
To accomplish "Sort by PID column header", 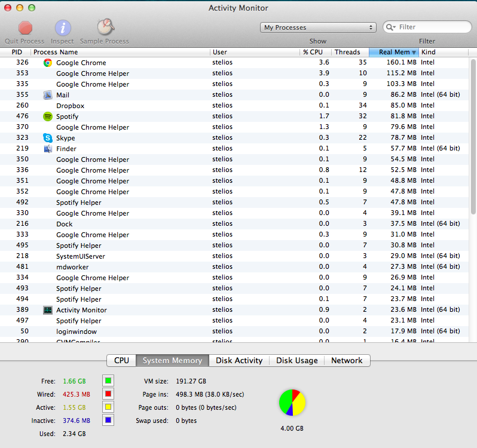I will point(17,52).
